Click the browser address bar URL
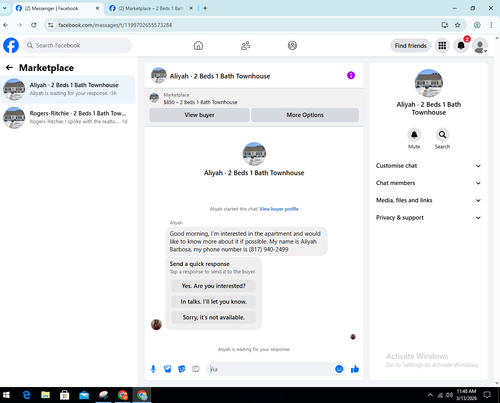Screen dimensions: 500x403 (115, 25)
